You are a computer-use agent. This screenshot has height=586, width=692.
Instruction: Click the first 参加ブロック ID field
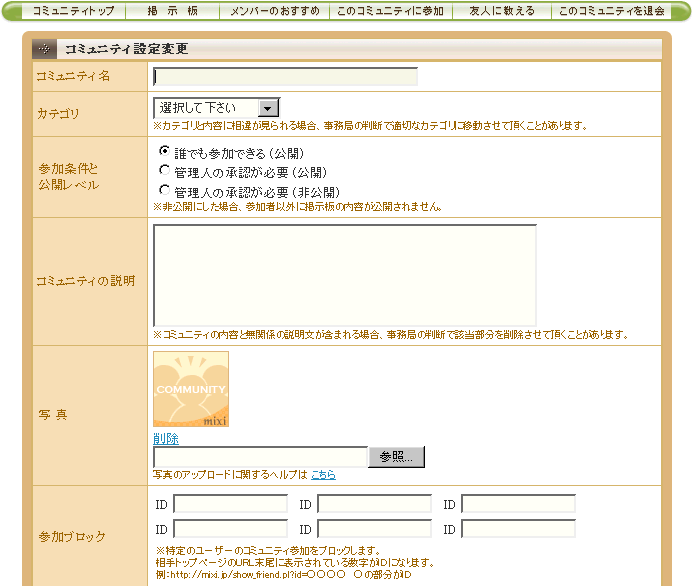tap(230, 504)
